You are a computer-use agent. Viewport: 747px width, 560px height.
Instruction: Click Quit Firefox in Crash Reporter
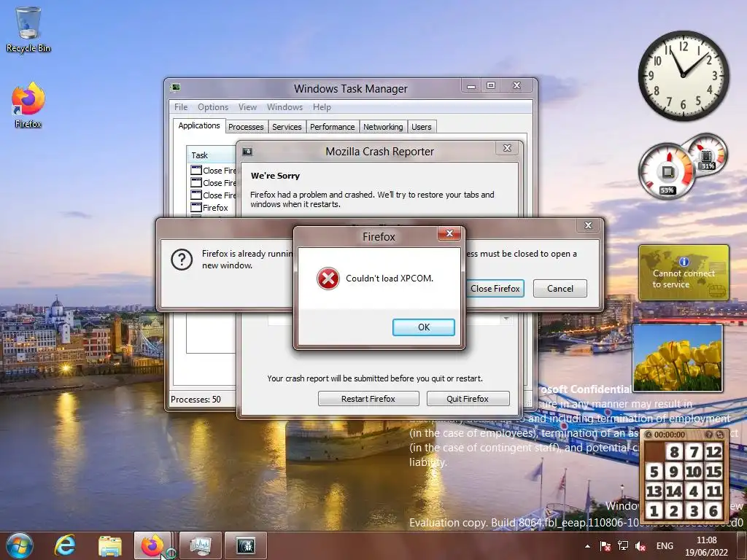pos(468,399)
